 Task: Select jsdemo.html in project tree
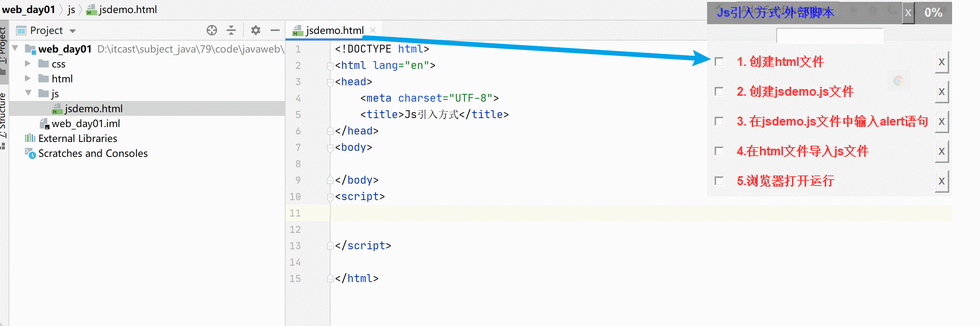pyautogui.click(x=147, y=108)
